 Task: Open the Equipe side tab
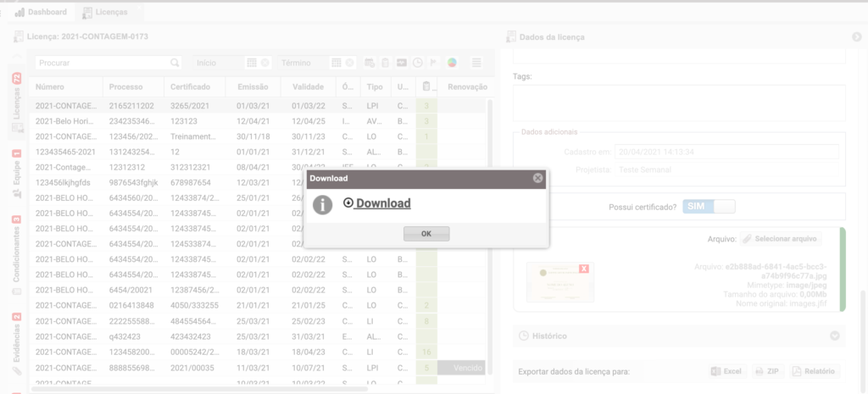[x=17, y=175]
